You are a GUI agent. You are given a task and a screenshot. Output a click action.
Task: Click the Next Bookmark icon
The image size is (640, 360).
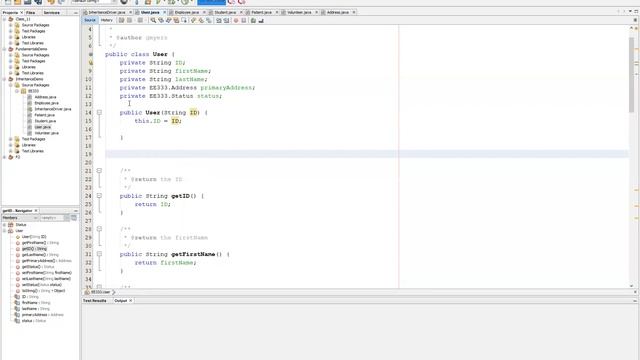click(x=201, y=20)
